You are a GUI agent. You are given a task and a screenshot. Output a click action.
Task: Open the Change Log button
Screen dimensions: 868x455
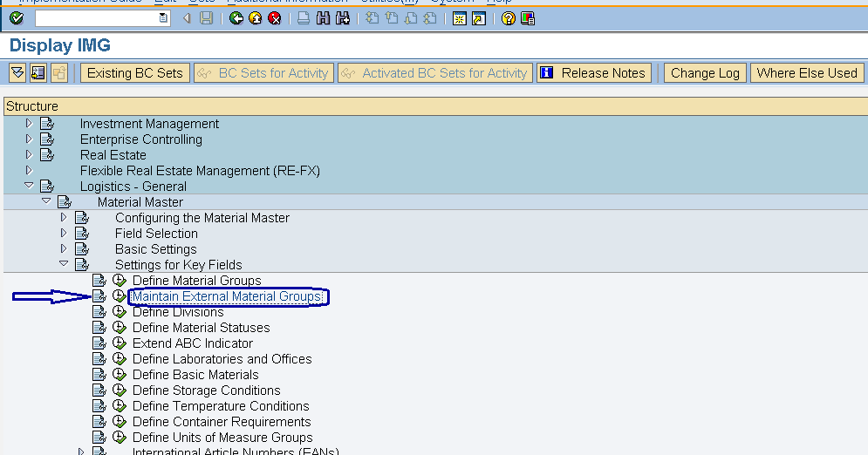point(705,73)
